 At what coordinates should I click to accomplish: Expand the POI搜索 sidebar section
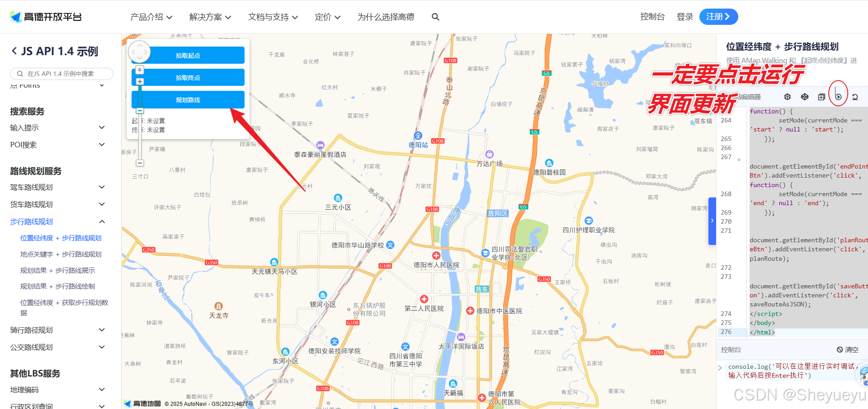coord(102,145)
